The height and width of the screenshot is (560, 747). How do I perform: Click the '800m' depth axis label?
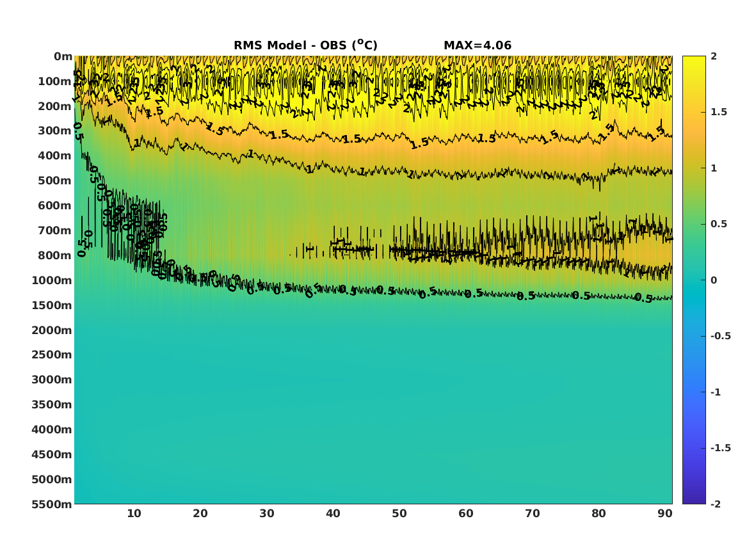tap(55, 255)
